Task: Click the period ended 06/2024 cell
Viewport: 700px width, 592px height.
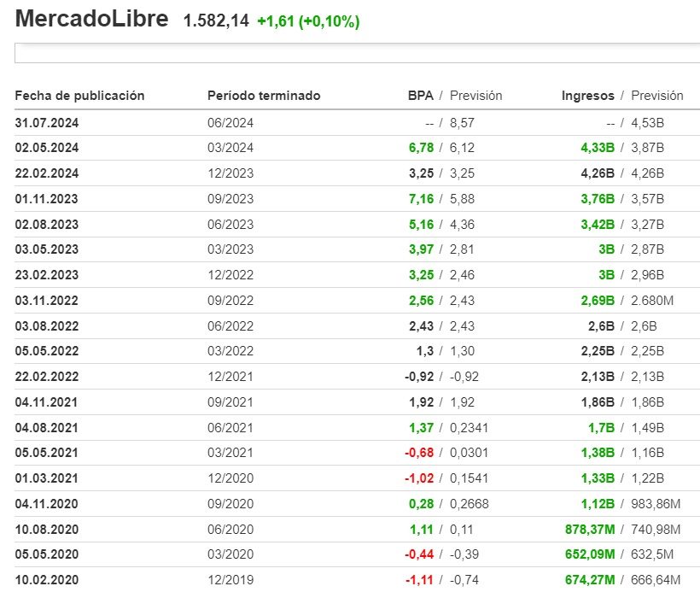Action: pyautogui.click(x=230, y=123)
